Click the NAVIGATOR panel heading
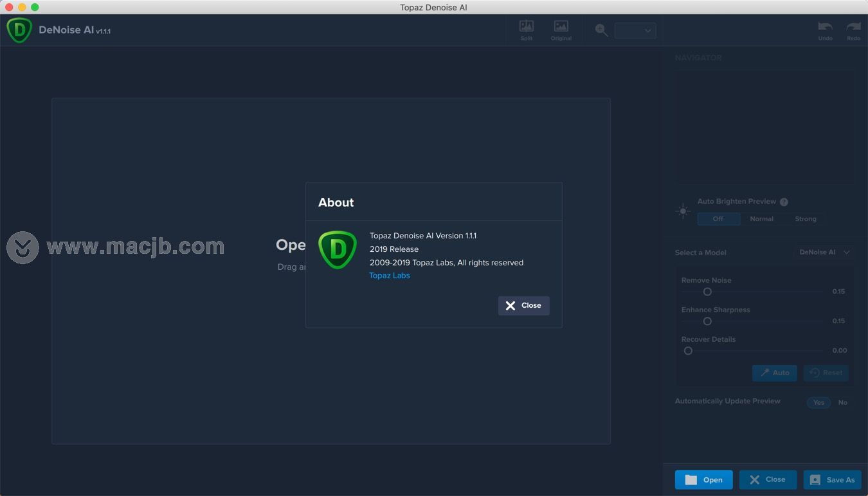The width and height of the screenshot is (868, 496). coord(698,58)
